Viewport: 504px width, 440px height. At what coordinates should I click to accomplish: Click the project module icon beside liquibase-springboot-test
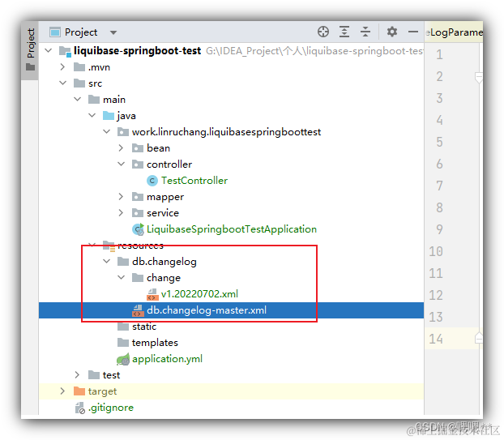[x=65, y=51]
